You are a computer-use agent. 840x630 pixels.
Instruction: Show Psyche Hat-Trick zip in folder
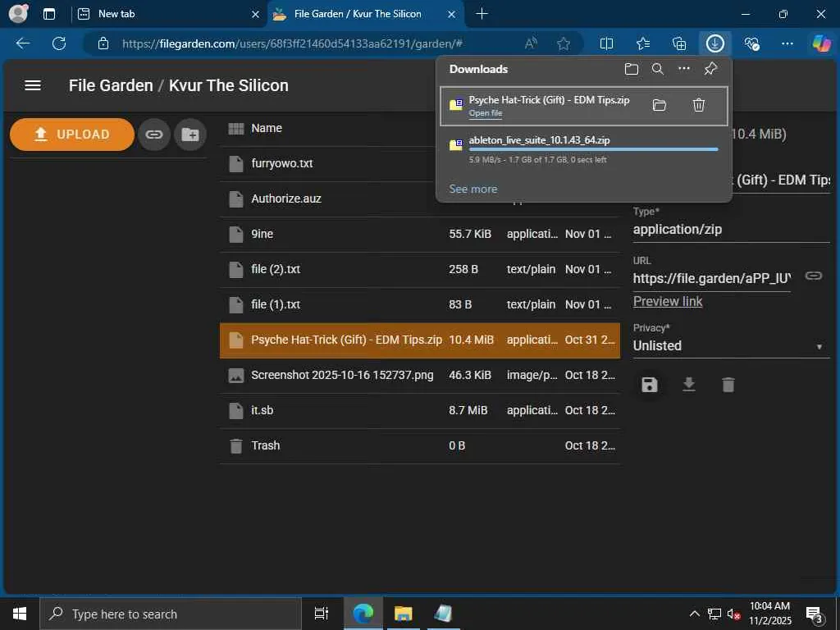click(660, 105)
